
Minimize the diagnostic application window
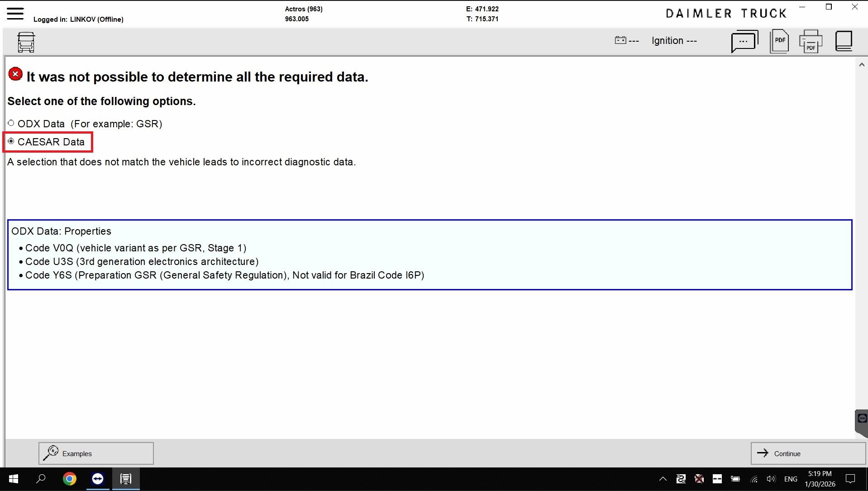click(x=802, y=7)
